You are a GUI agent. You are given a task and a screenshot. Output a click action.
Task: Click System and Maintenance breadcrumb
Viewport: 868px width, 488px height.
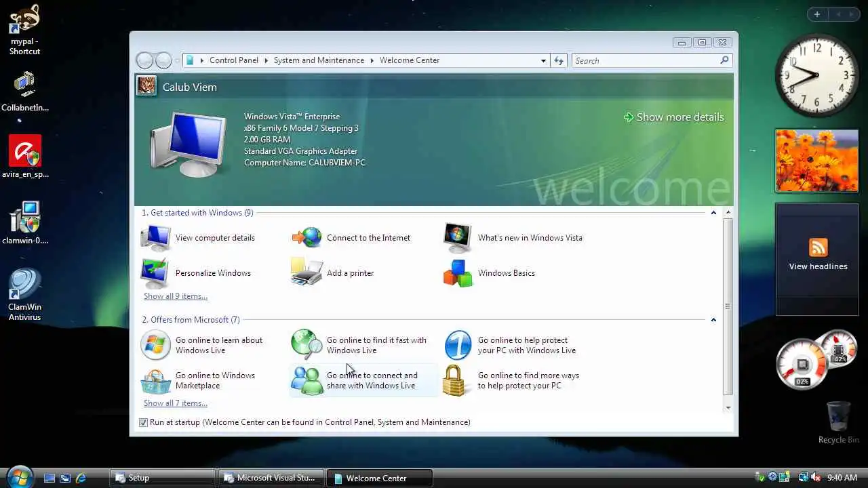coord(319,60)
